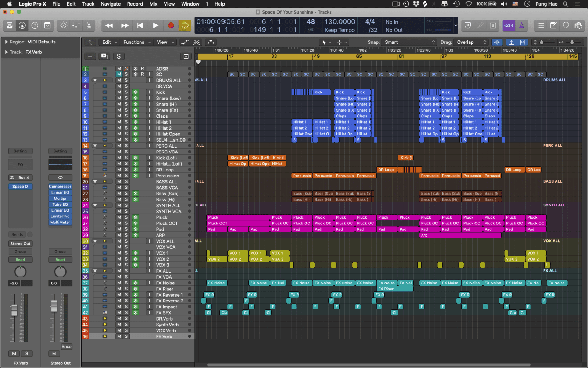The height and width of the screenshot is (368, 588).
Task: Mute the Pluck track
Action: point(119,217)
